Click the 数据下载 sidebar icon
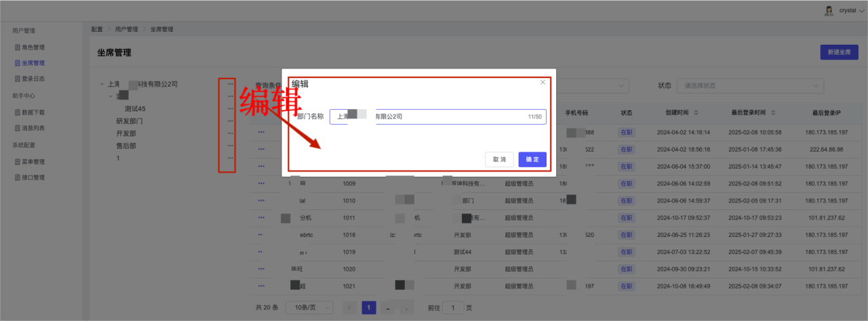The width and height of the screenshot is (868, 321). click(x=18, y=112)
